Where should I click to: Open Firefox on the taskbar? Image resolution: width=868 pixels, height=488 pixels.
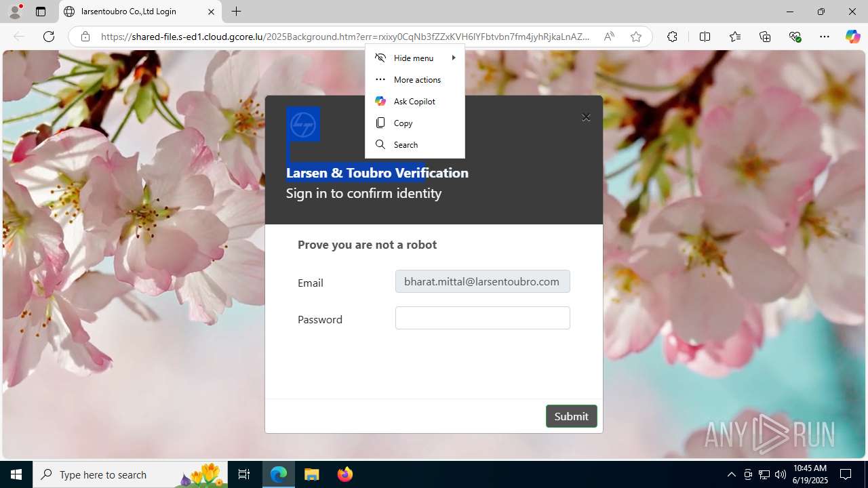345,474
